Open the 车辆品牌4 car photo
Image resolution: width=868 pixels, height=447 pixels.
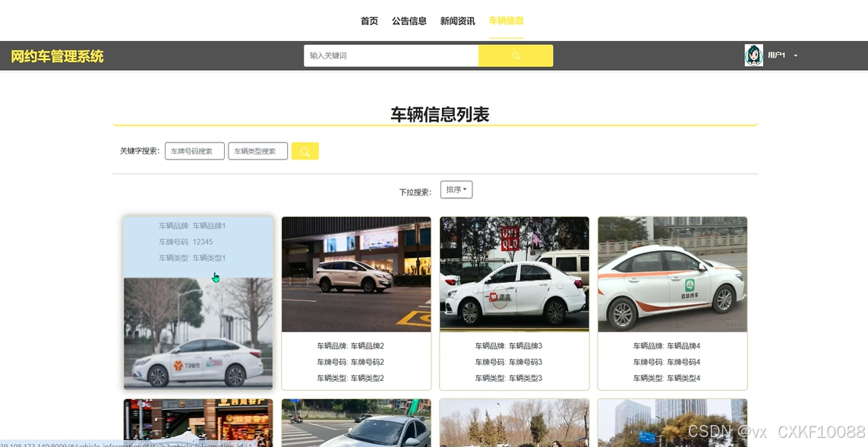673,274
